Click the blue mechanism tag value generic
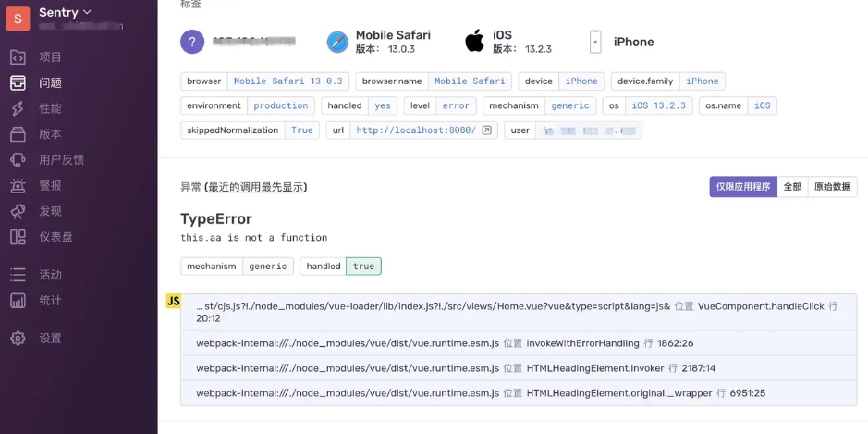 coord(570,105)
